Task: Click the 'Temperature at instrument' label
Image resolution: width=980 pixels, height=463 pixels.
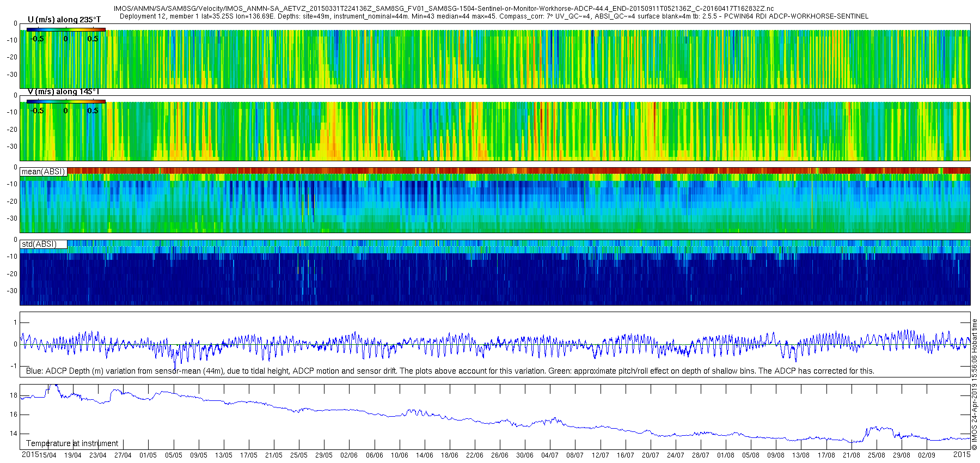Action: pyautogui.click(x=72, y=443)
